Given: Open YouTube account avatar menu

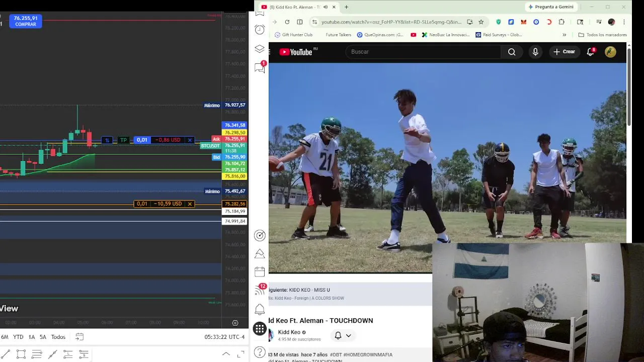Looking at the screenshot, I should point(610,52).
